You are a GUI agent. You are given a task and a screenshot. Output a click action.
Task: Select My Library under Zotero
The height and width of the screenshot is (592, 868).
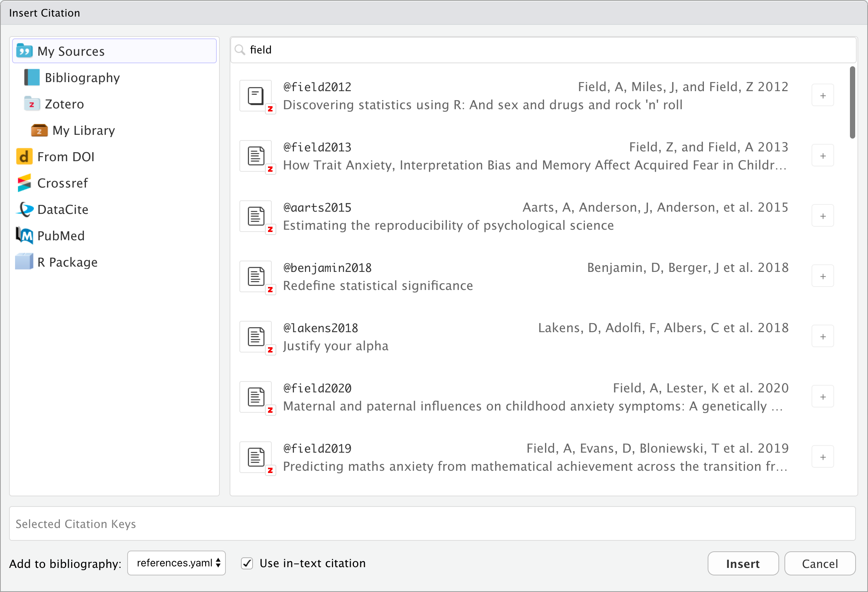click(83, 130)
